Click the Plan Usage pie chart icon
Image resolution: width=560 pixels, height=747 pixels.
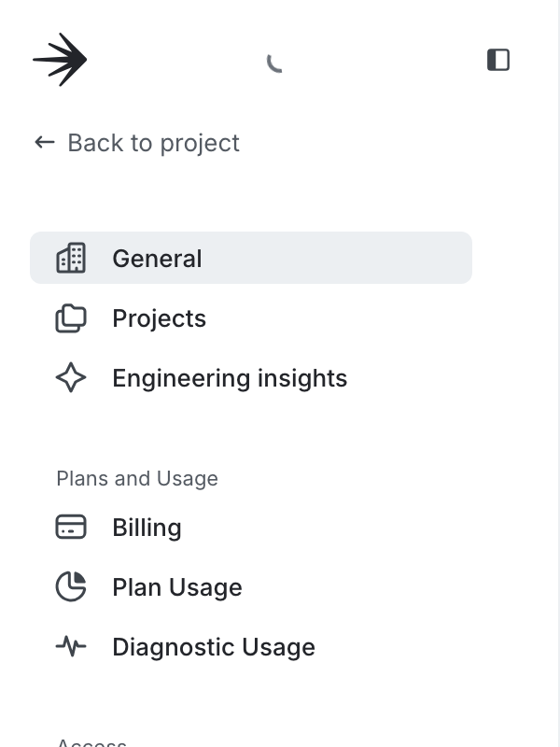pos(71,586)
